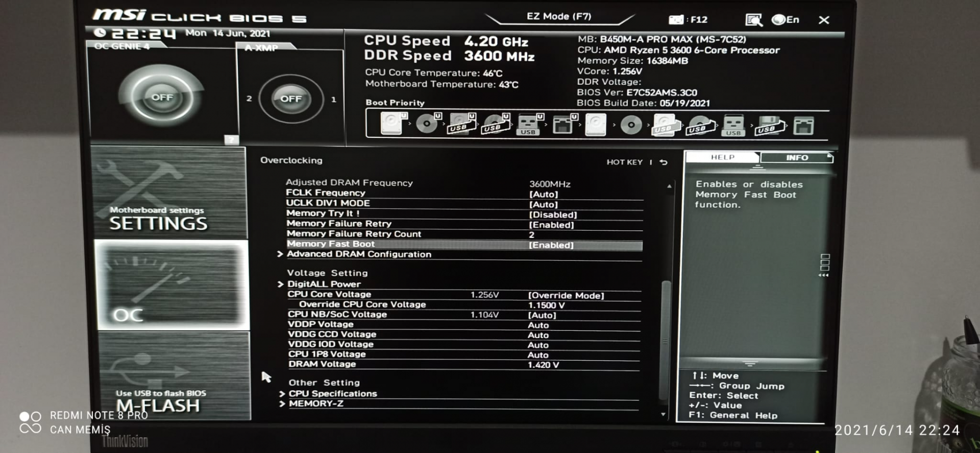Open UCLK DIV1 MODE [Auto] options
The image size is (980, 453).
544,204
